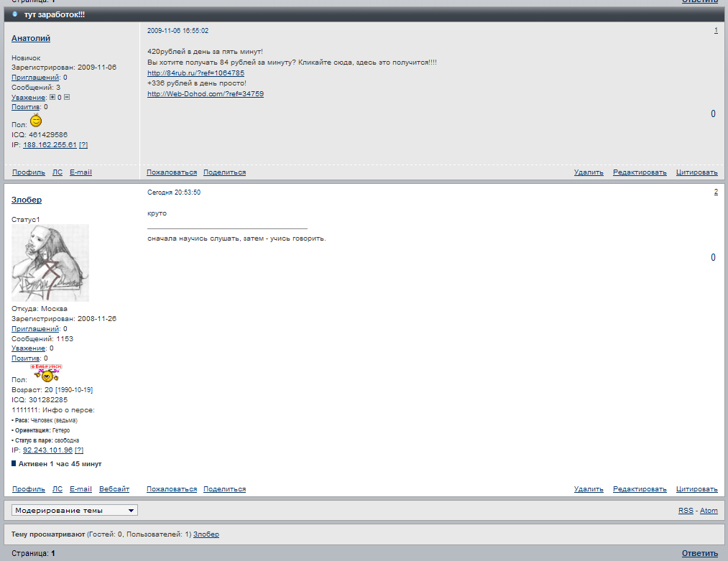Click Уважение link under Злобер
The width and height of the screenshot is (728, 561).
[x=28, y=348]
